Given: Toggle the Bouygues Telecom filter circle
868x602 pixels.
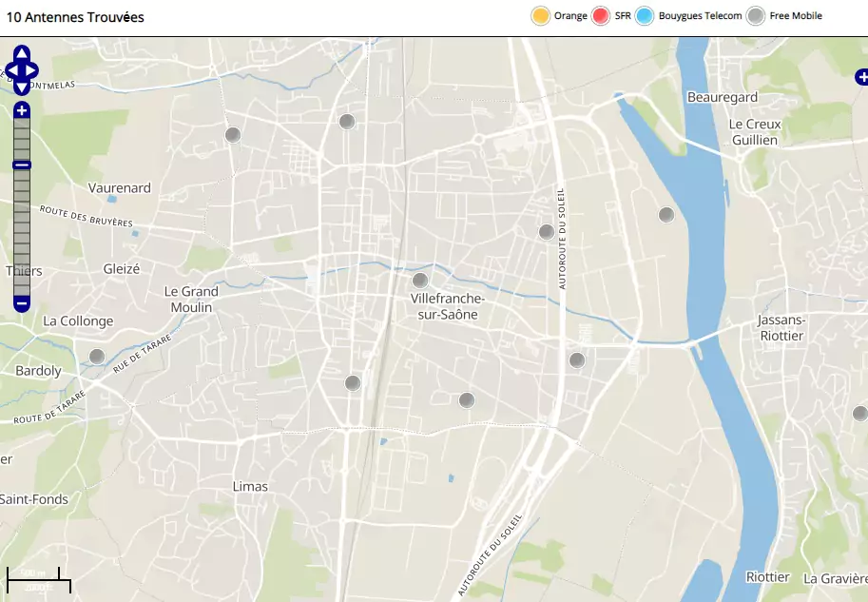Looking at the screenshot, I should (x=645, y=16).
